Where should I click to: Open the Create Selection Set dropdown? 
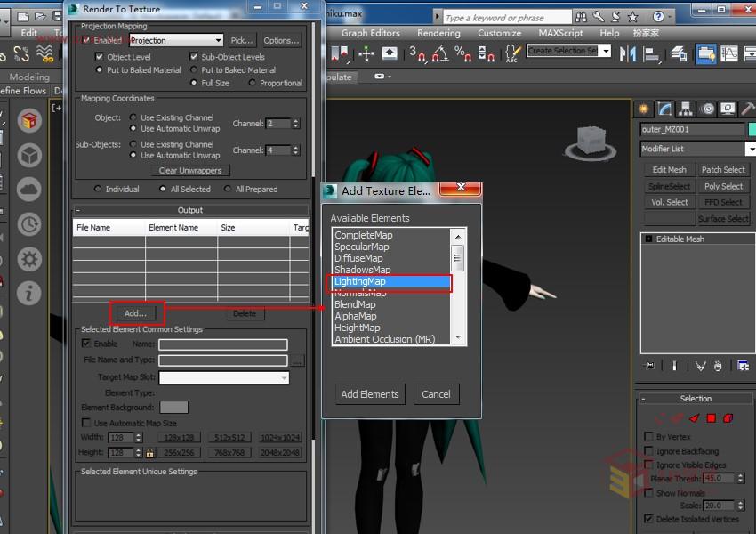pyautogui.click(x=607, y=51)
